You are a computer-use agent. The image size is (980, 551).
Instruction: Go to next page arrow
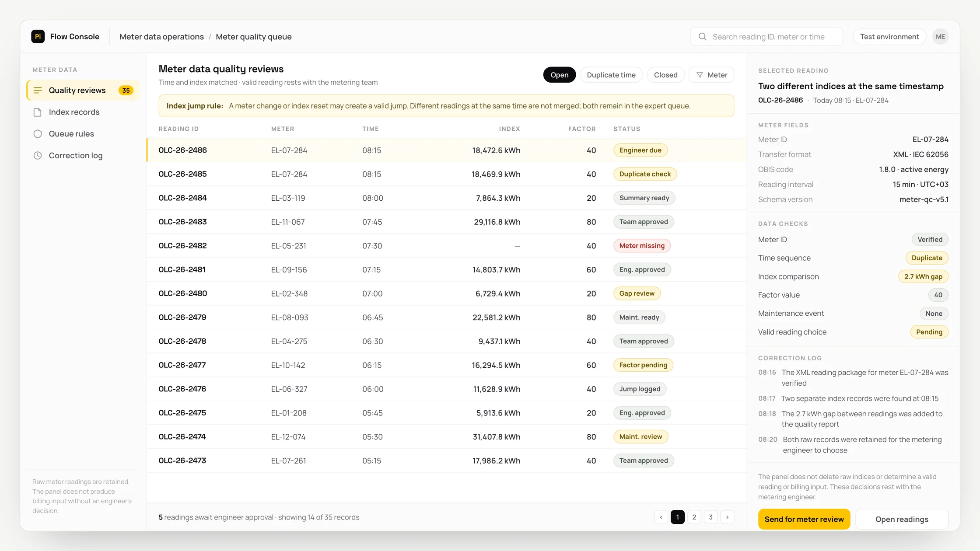tap(727, 517)
